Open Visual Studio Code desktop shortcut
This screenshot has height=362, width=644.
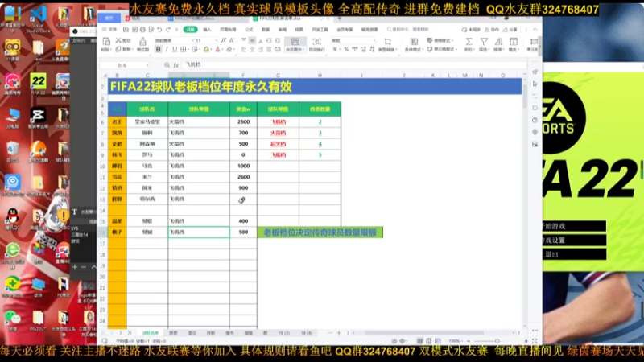pyautogui.click(x=38, y=18)
